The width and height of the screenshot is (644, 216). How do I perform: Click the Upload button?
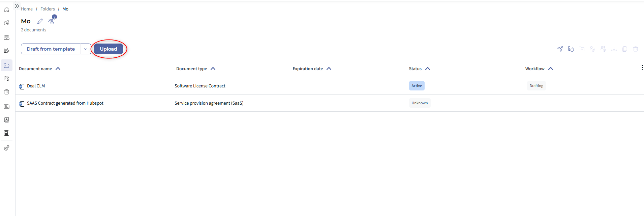tap(109, 49)
